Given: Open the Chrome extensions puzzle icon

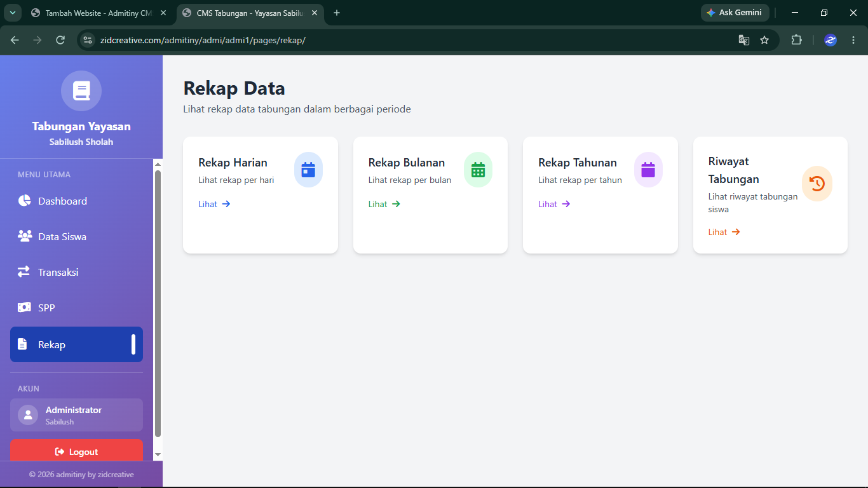Looking at the screenshot, I should tap(797, 40).
